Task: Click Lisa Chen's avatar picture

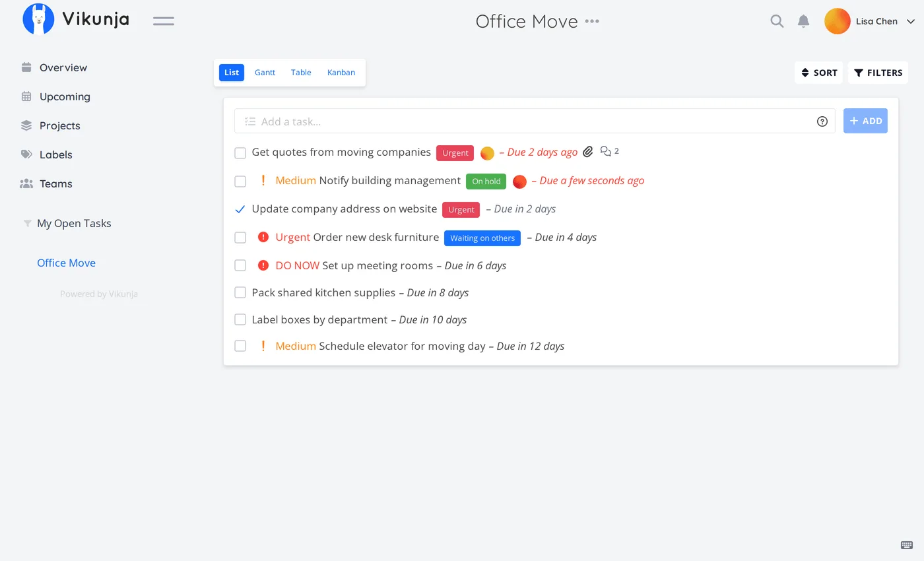Action: click(837, 21)
